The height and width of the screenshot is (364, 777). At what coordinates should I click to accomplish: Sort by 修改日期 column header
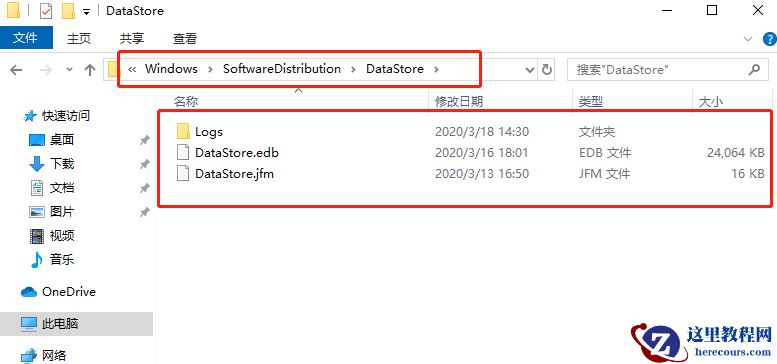(459, 102)
